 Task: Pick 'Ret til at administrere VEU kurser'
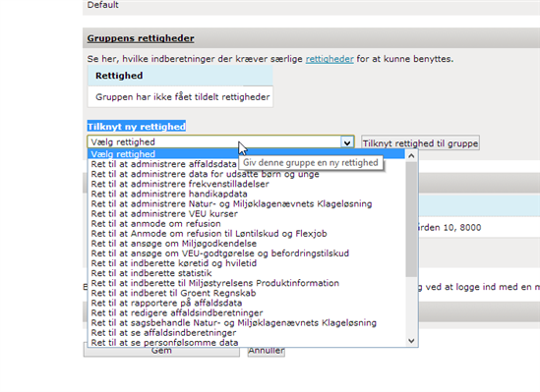pos(247,214)
